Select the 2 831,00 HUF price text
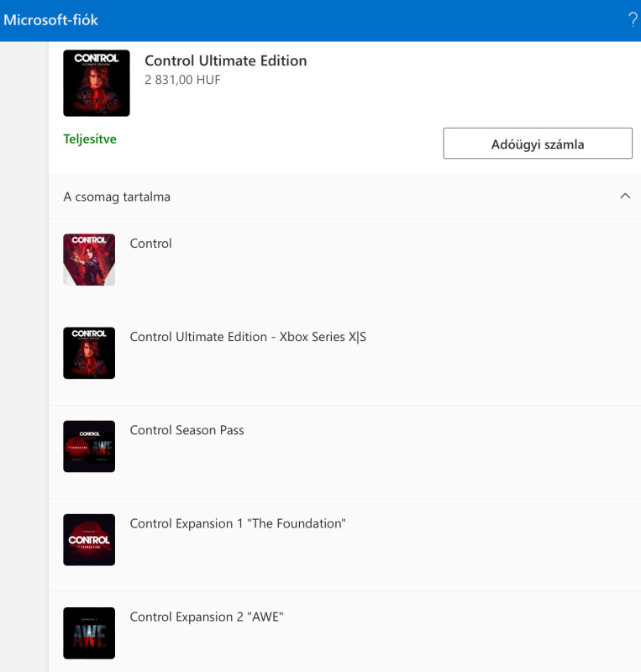This screenshot has width=641, height=672. pyautogui.click(x=182, y=80)
